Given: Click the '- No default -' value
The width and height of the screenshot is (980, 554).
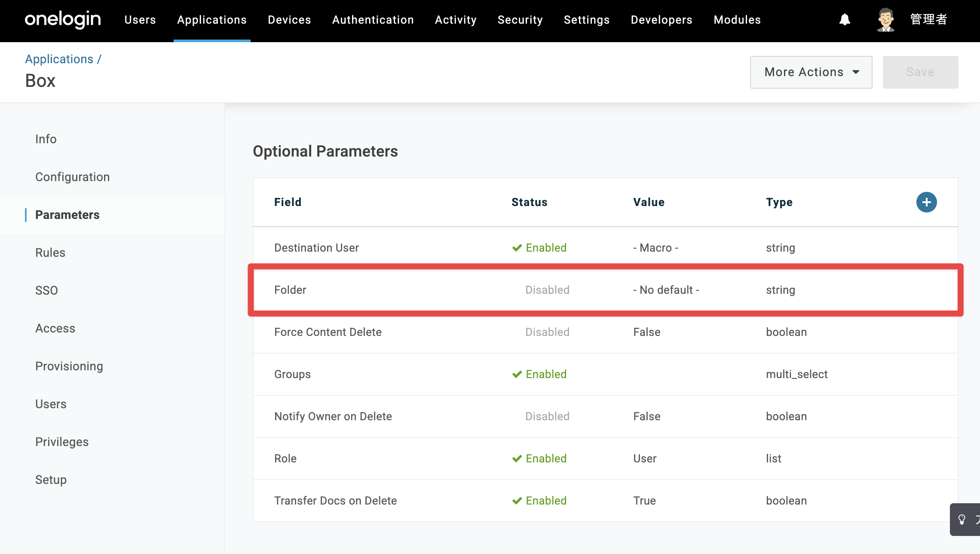Looking at the screenshot, I should (x=666, y=290).
